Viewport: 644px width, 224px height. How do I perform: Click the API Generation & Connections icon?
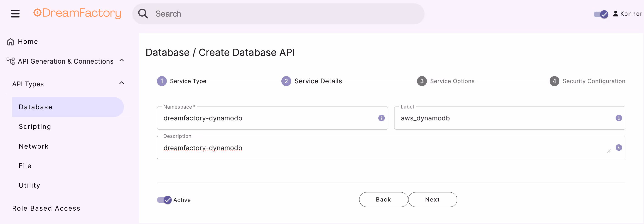(10, 61)
